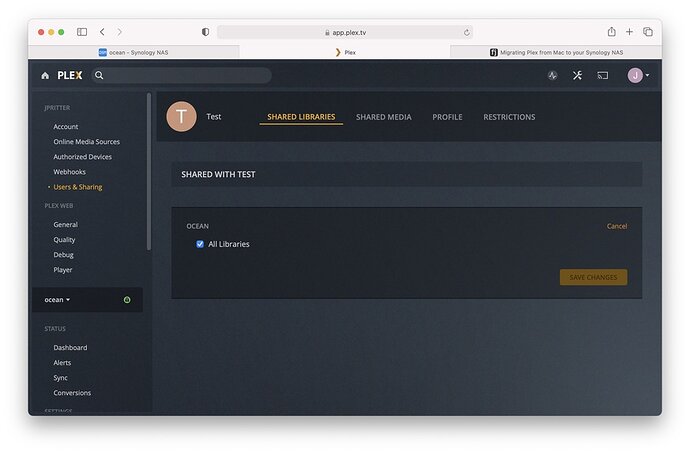The height and width of the screenshot is (452, 690).
Task: Switch to Migrating Plex from Mac tab
Action: coord(556,52)
